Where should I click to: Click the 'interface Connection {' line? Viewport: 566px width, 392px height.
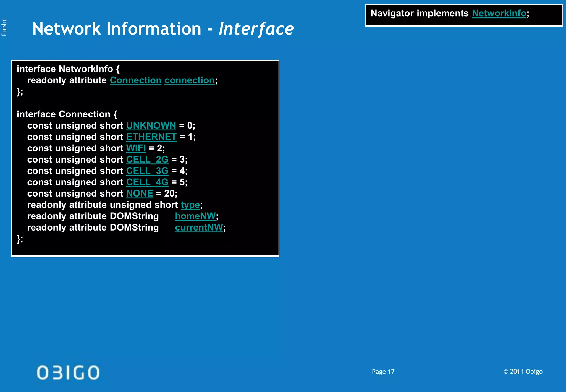tap(67, 114)
